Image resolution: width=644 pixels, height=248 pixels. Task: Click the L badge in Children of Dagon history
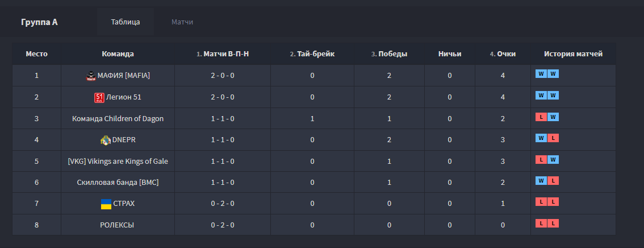[541, 117]
